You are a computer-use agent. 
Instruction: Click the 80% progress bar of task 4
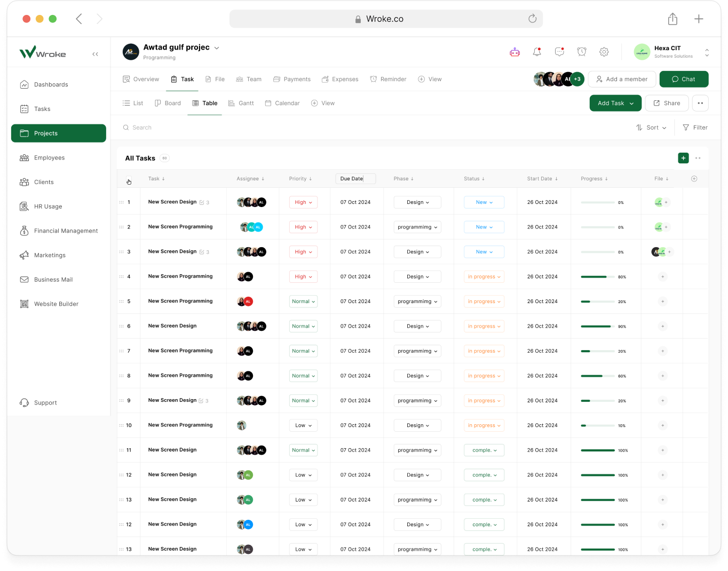coord(597,276)
